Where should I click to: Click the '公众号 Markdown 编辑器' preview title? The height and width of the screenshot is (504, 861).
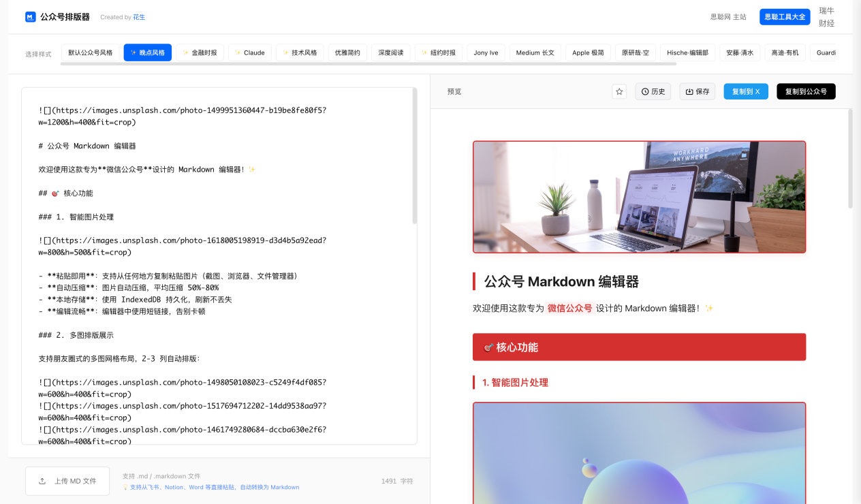coord(561,281)
